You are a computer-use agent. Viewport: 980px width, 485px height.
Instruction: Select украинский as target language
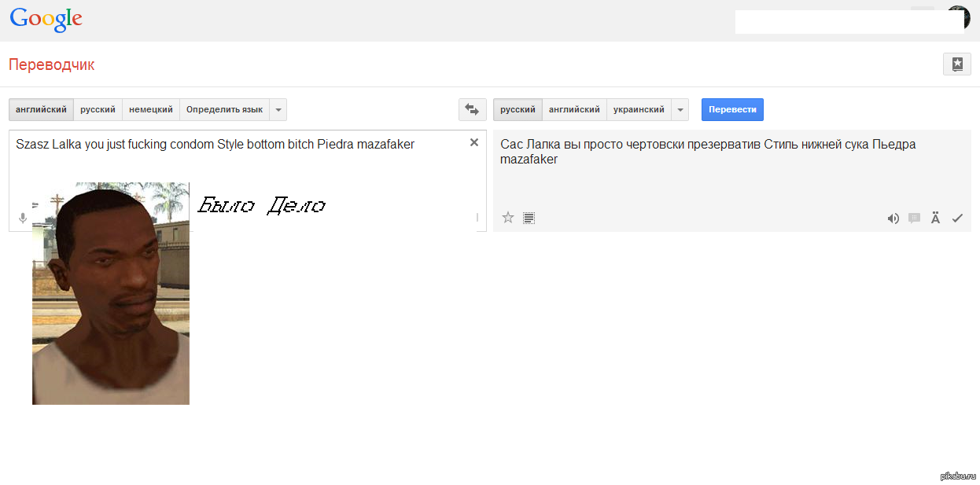639,110
